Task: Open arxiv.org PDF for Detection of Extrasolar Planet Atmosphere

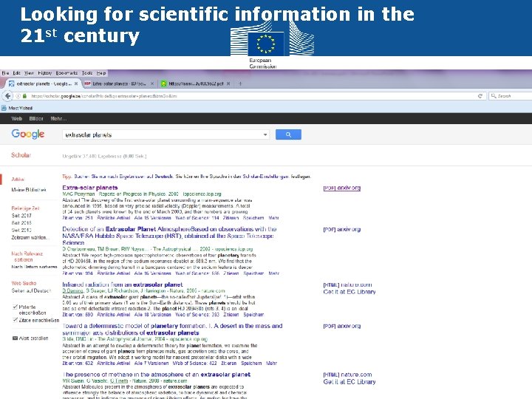Action: [x=341, y=229]
